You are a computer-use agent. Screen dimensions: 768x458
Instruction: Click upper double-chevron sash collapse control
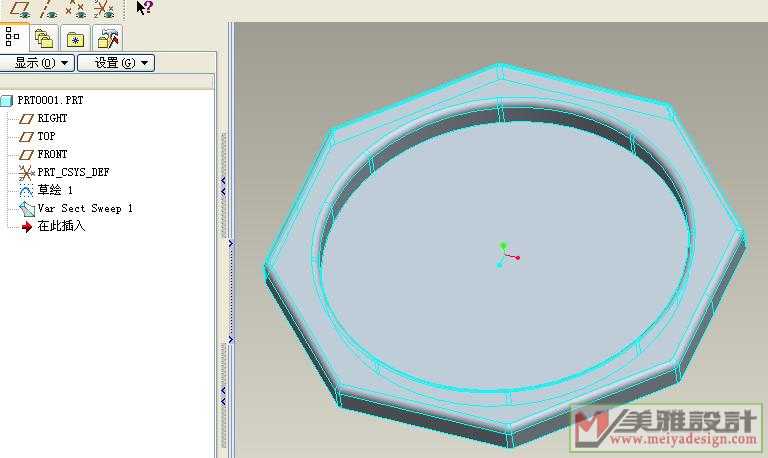point(223,186)
